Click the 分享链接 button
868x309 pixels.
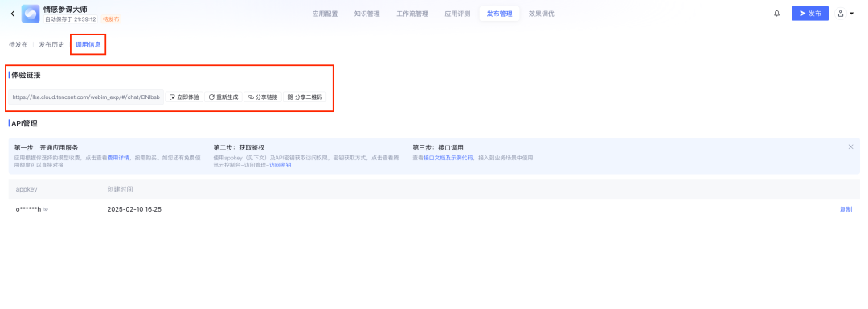(x=263, y=97)
